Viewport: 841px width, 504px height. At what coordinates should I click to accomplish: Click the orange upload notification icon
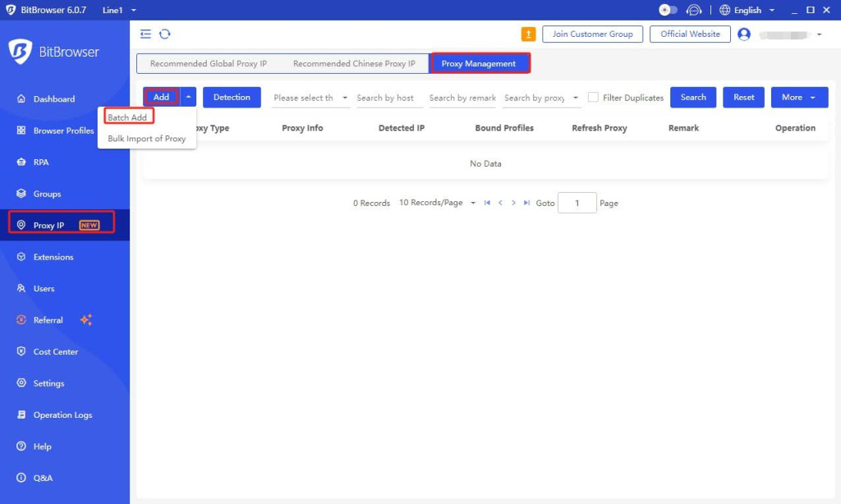point(528,34)
